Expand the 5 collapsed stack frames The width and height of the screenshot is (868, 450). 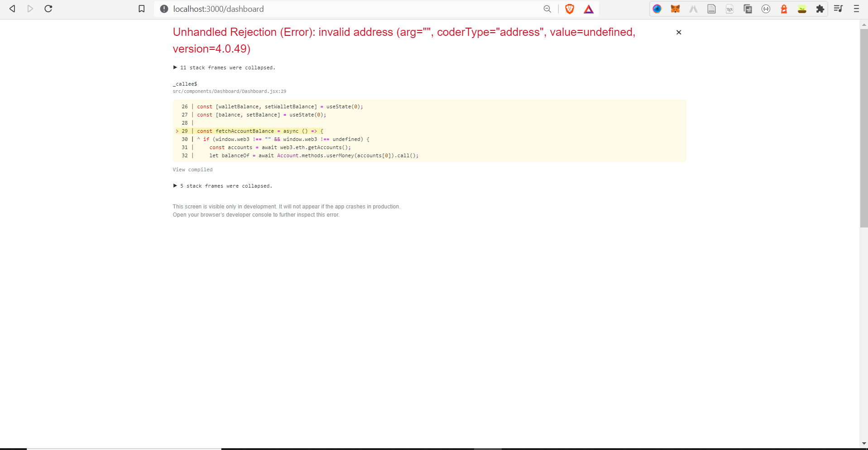click(222, 186)
